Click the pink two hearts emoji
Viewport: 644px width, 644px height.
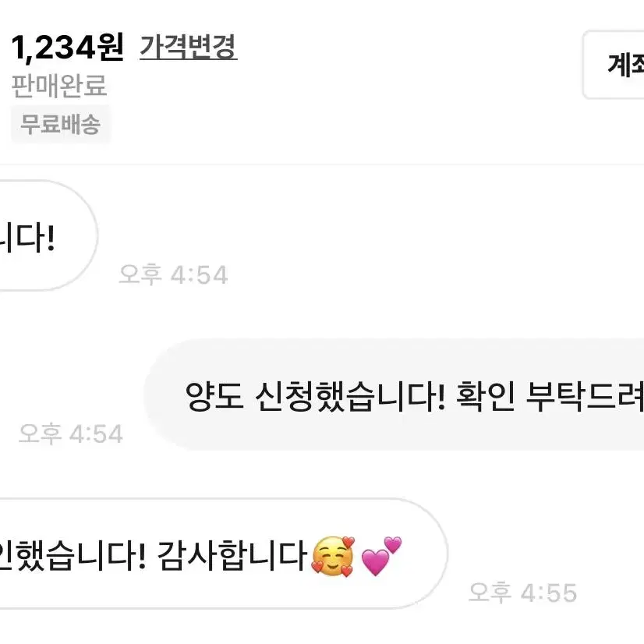381,556
